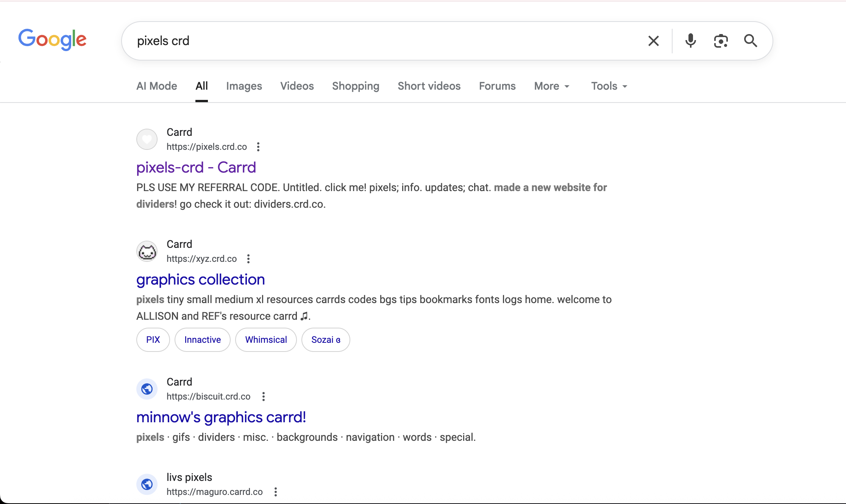846x504 pixels.
Task: Click the heart favicon of the first result
Action: click(147, 139)
